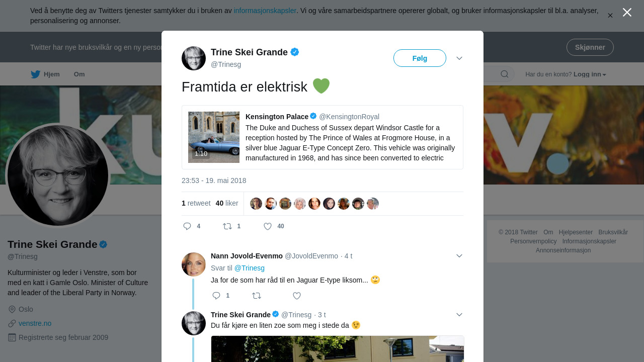Screen dimensions: 644x362
Task: Expand main tweet options chevron
Action: 459,58
